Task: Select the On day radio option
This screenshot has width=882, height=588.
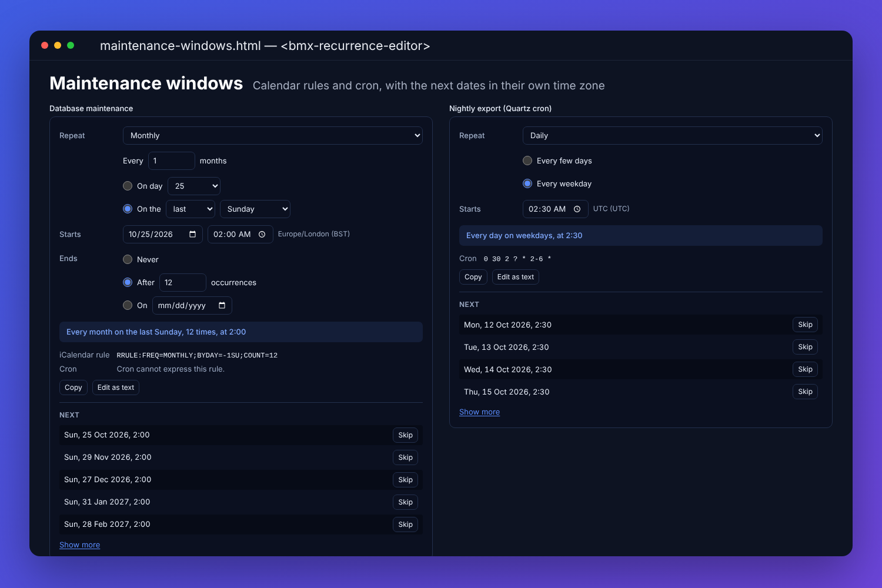Action: [x=128, y=186]
